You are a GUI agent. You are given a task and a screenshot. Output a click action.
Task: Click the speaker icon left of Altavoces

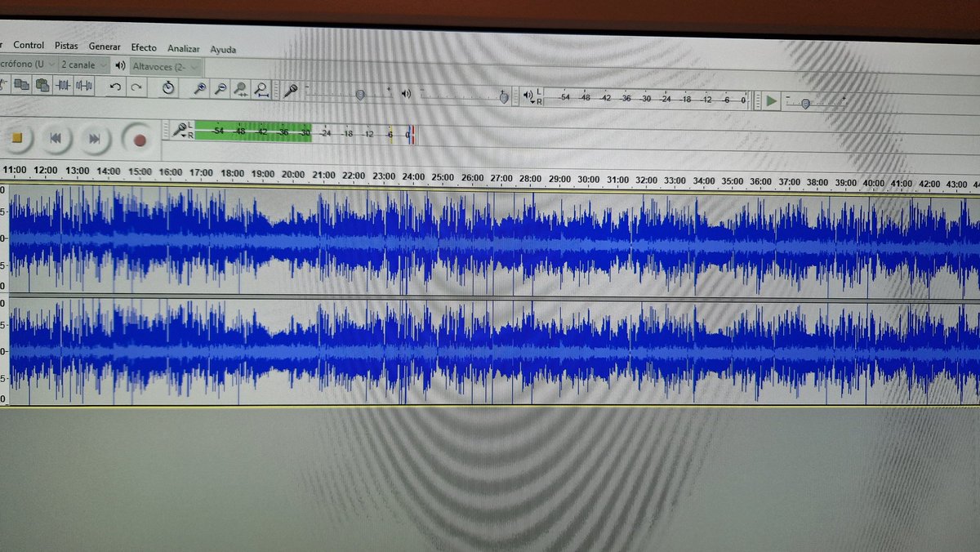(x=120, y=65)
